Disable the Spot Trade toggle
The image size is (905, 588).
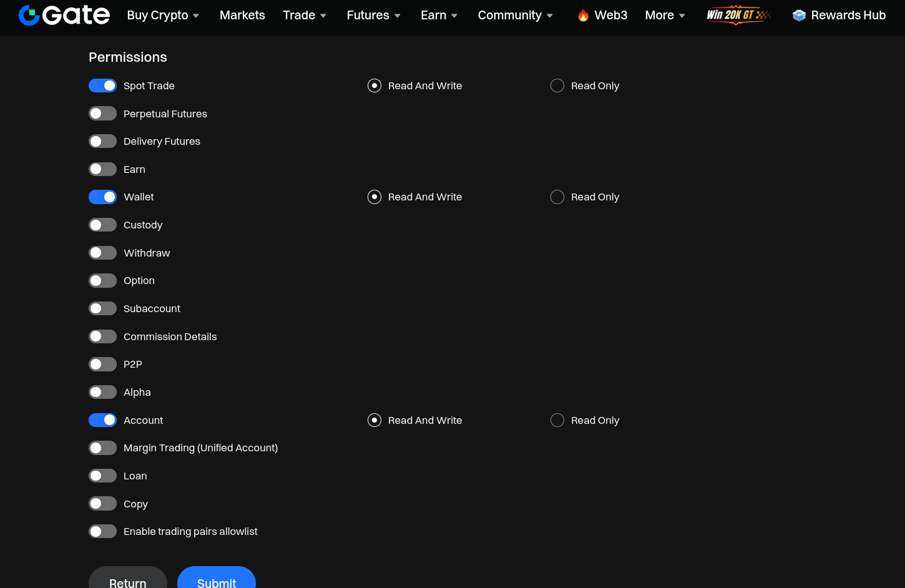(x=102, y=86)
